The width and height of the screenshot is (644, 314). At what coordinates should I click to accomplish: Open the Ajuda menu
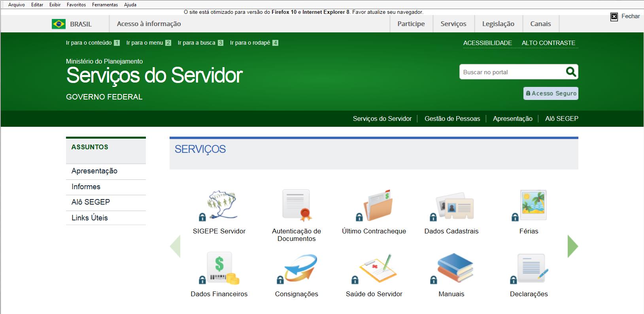pyautogui.click(x=130, y=5)
